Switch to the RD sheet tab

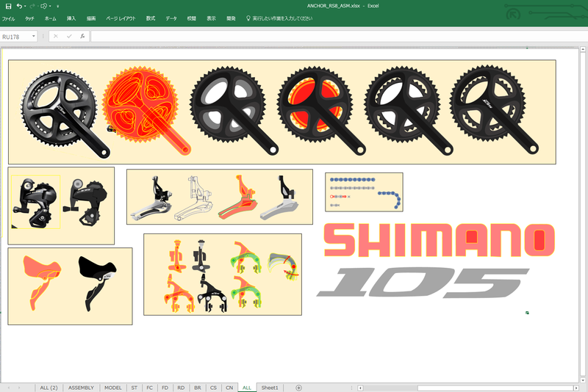(x=181, y=388)
